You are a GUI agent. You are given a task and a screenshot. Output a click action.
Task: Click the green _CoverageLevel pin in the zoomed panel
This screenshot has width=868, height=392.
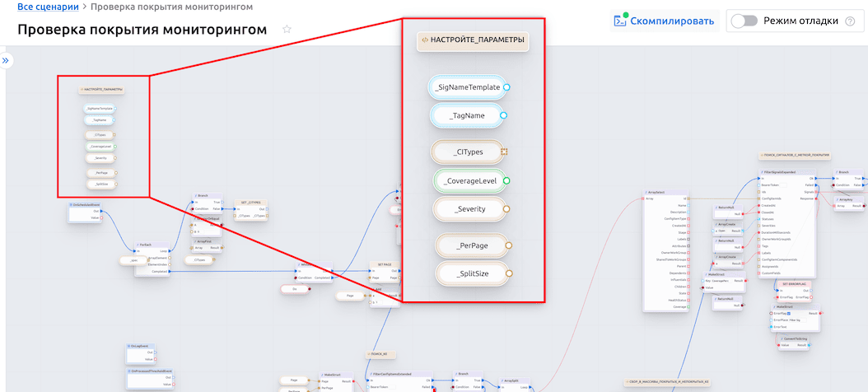pos(506,180)
